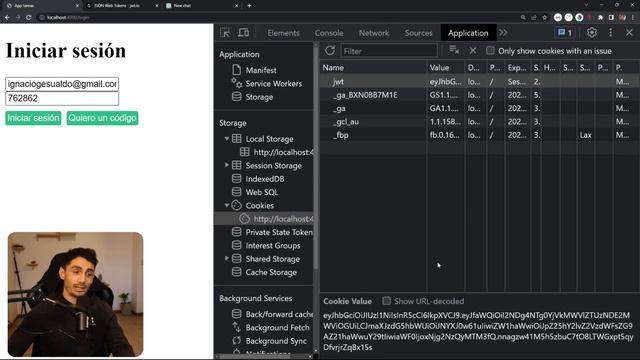Switch to the Sources tab
Screen dimensions: 640x360
418,33
